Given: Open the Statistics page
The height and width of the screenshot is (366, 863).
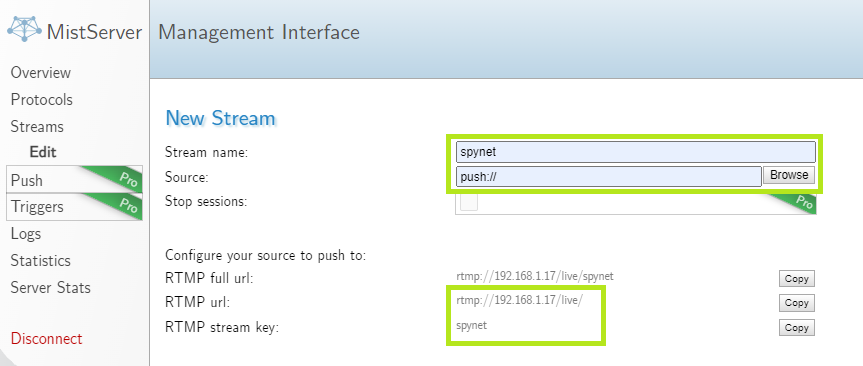Looking at the screenshot, I should (x=41, y=260).
